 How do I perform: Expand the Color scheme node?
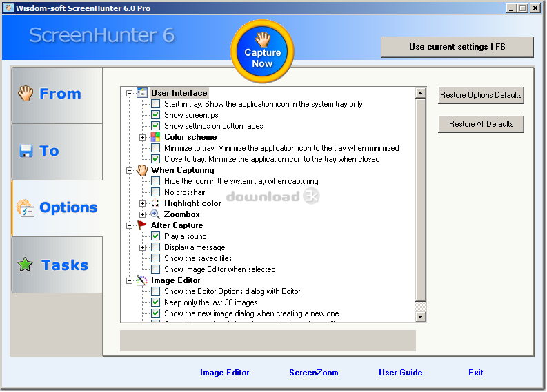pyautogui.click(x=142, y=137)
